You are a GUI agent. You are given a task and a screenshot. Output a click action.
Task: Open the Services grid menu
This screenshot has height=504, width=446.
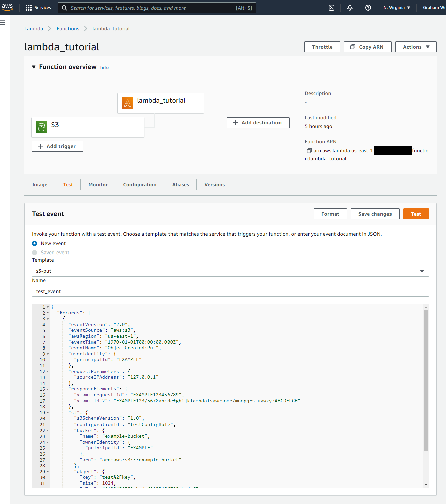tap(38, 8)
